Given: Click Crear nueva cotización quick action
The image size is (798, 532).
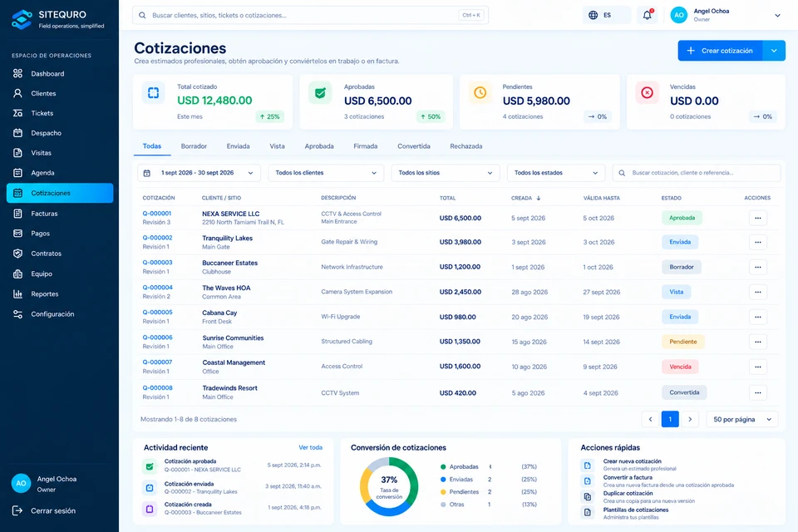Looking at the screenshot, I should click(x=632, y=465).
